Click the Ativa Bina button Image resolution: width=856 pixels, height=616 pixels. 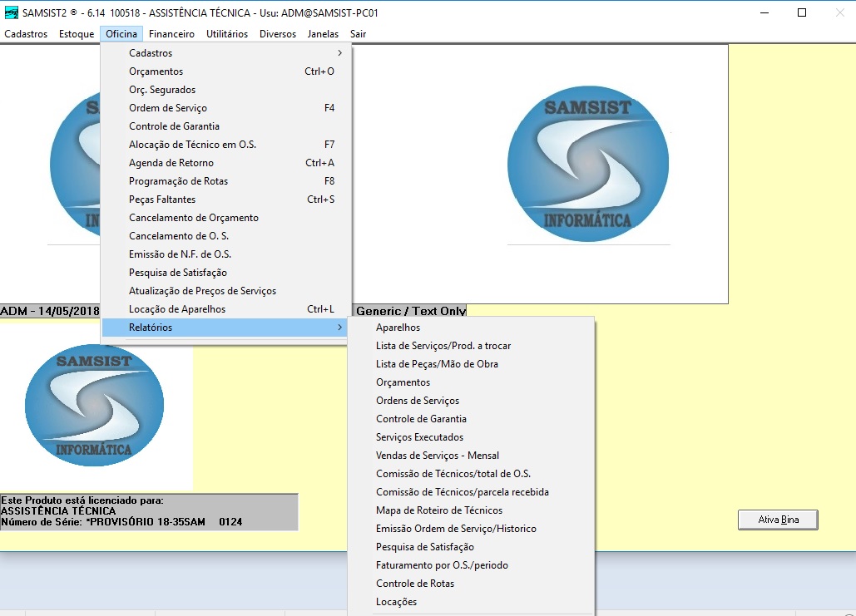click(x=778, y=520)
